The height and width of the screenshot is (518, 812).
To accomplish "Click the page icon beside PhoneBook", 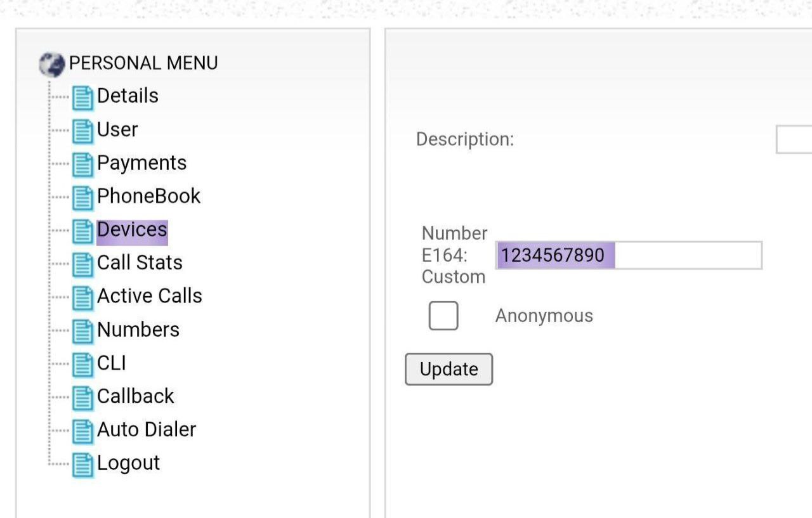I will [82, 198].
